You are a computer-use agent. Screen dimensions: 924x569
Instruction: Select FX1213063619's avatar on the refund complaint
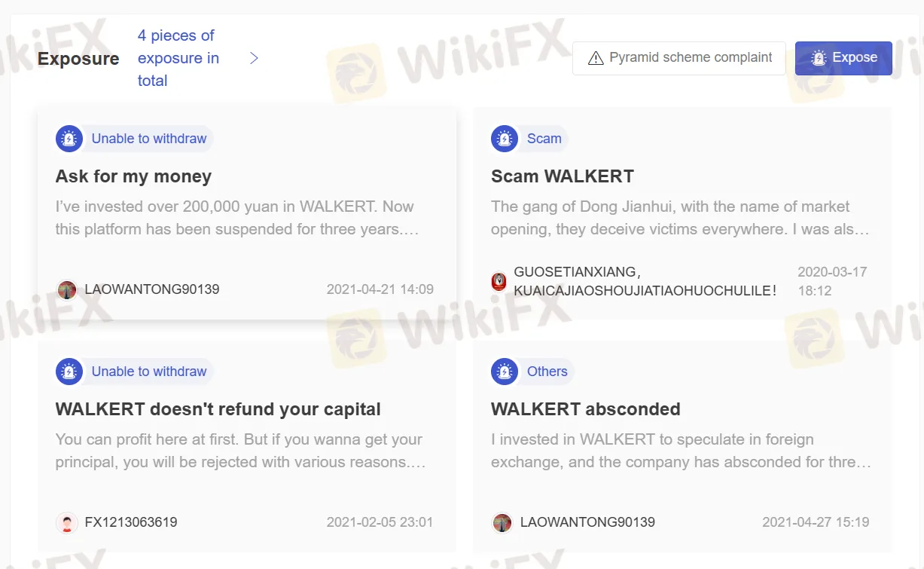(67, 522)
